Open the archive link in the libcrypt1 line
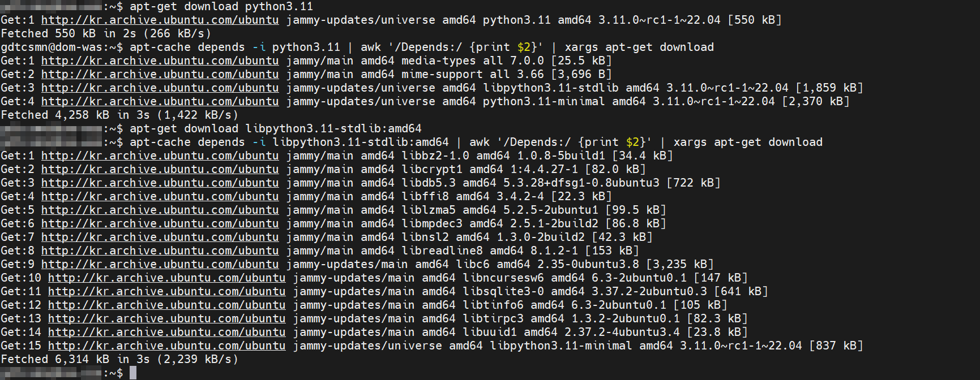The height and width of the screenshot is (380, 980). (160, 169)
